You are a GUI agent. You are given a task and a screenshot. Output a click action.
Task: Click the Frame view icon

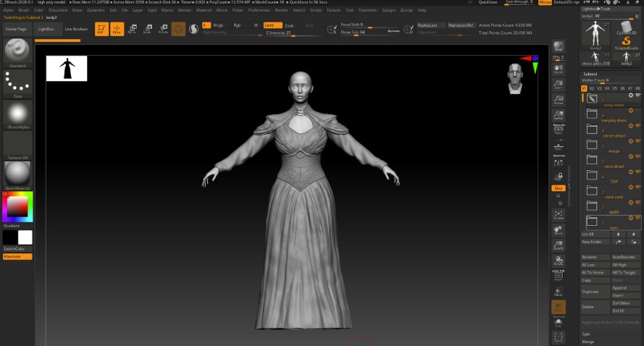click(x=558, y=214)
